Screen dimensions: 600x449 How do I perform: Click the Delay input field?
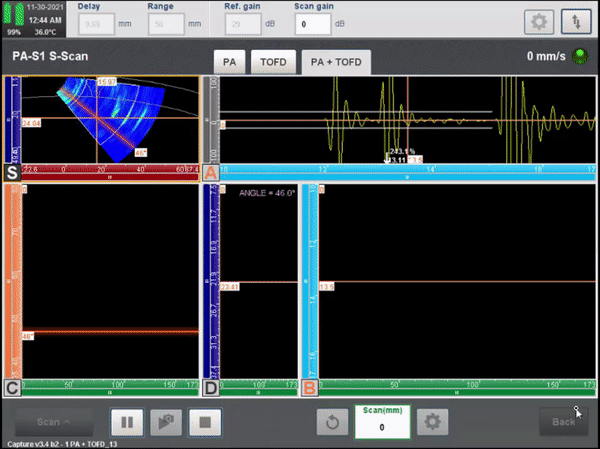point(96,24)
